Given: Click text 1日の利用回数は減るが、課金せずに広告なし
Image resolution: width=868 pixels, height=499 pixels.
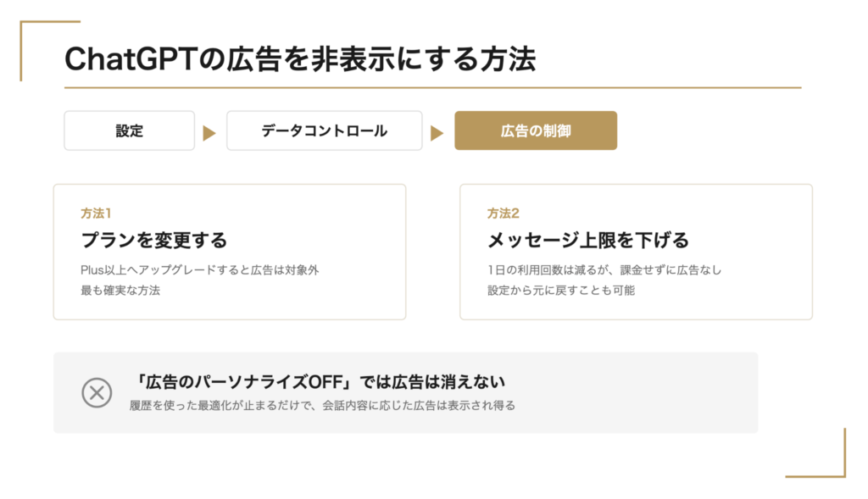Looking at the screenshot, I should pyautogui.click(x=604, y=270).
